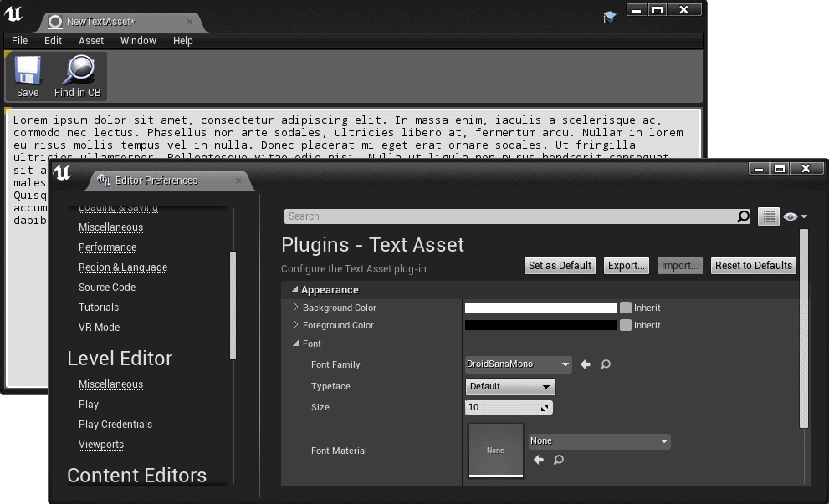Click Set as Default button
Viewport: 829px width, 504px height.
(x=560, y=266)
